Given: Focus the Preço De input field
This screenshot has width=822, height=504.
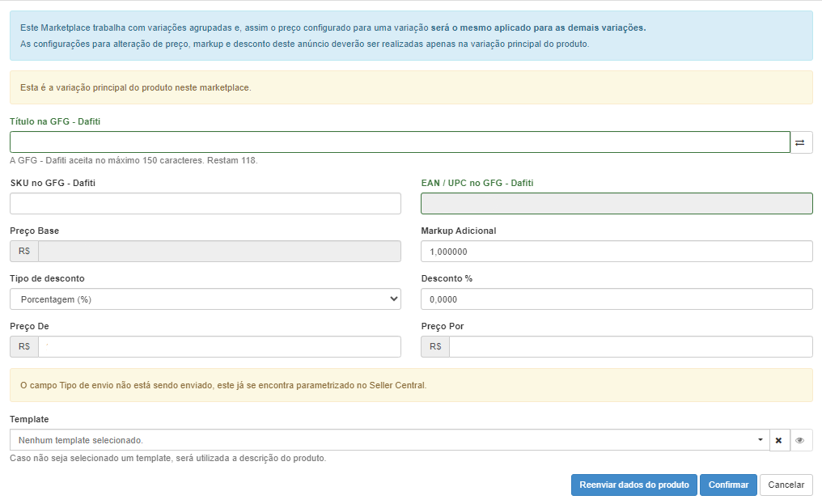Looking at the screenshot, I should 219,347.
